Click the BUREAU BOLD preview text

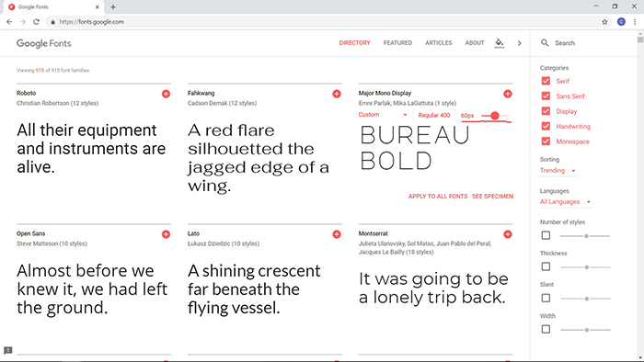(x=415, y=148)
